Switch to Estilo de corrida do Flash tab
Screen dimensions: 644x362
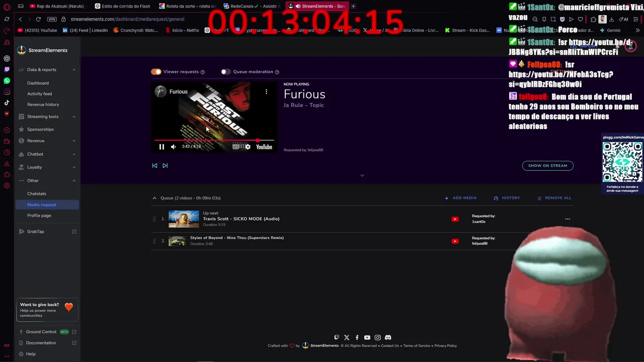tap(123, 6)
